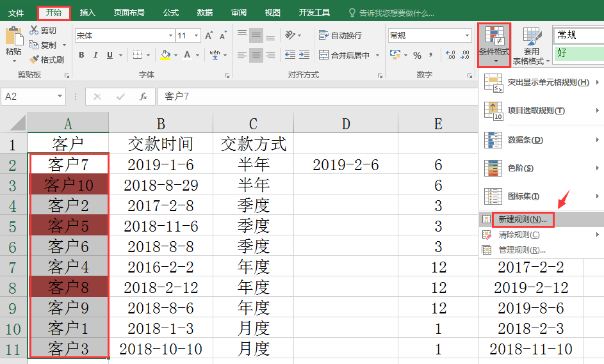Decrease decimal places icon
The width and height of the screenshot is (604, 364).
[x=465, y=55]
